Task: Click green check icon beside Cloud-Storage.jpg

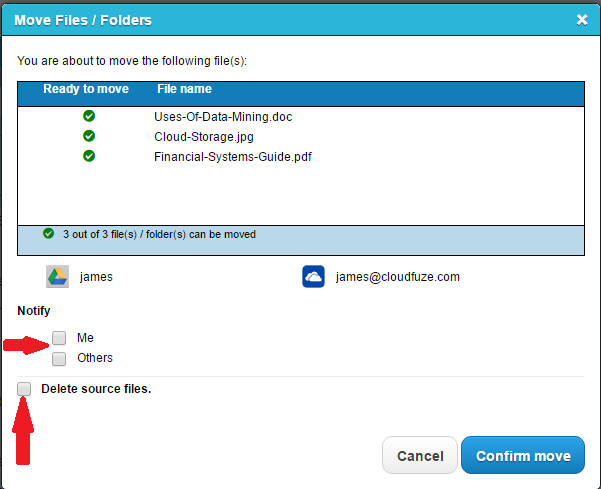Action: coord(89,136)
